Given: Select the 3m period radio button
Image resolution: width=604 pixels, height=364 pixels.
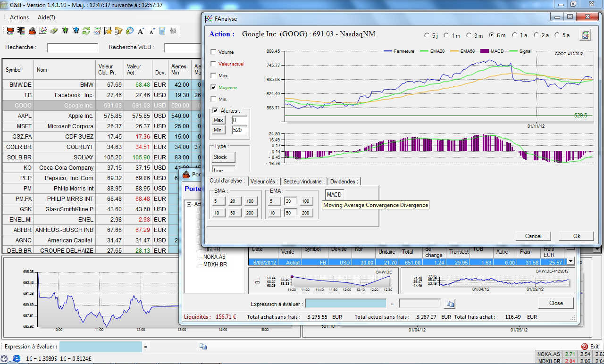Looking at the screenshot, I should click(x=469, y=35).
